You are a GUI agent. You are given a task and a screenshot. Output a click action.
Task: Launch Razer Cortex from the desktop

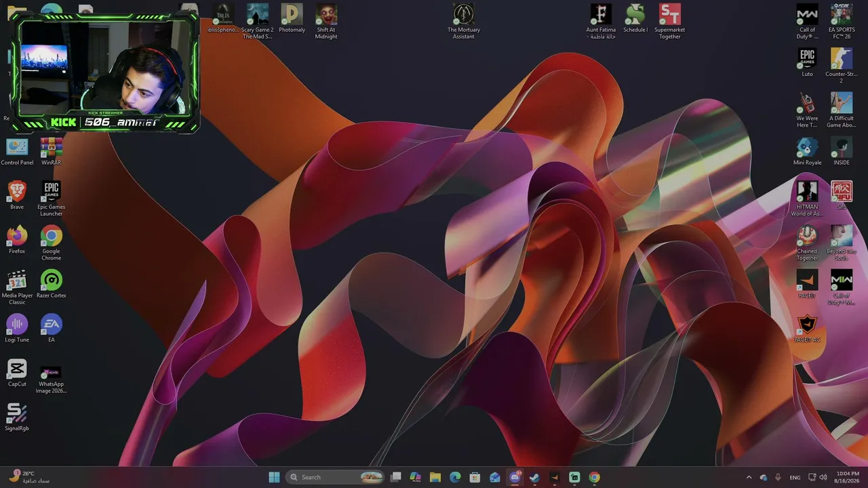tap(52, 284)
